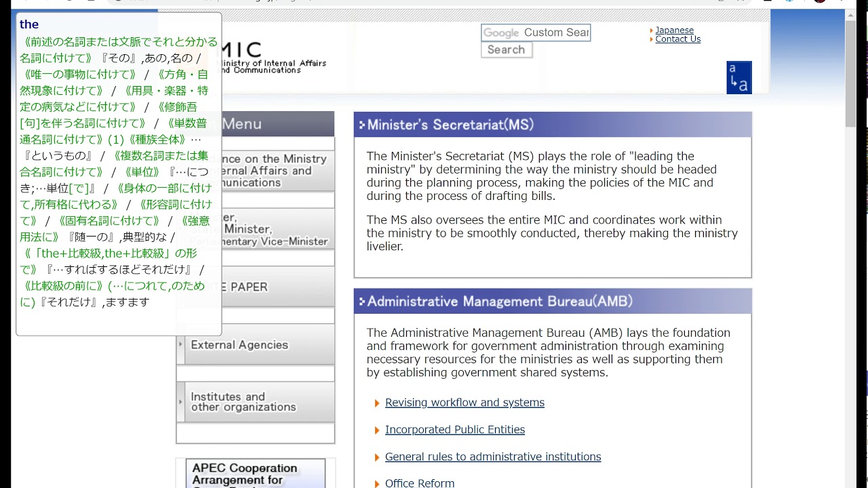This screenshot has height=488, width=868.
Task: Open General rules to administrative institutions link
Action: (x=493, y=457)
